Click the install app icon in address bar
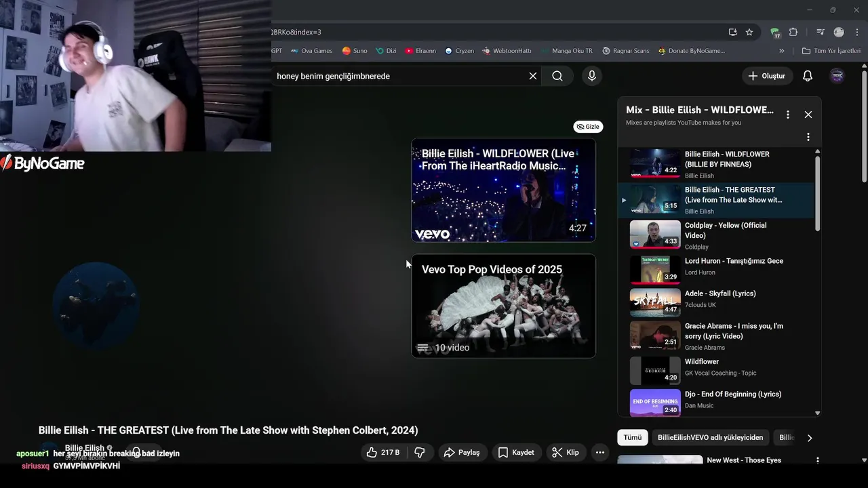The width and height of the screenshot is (868, 488). point(733,32)
